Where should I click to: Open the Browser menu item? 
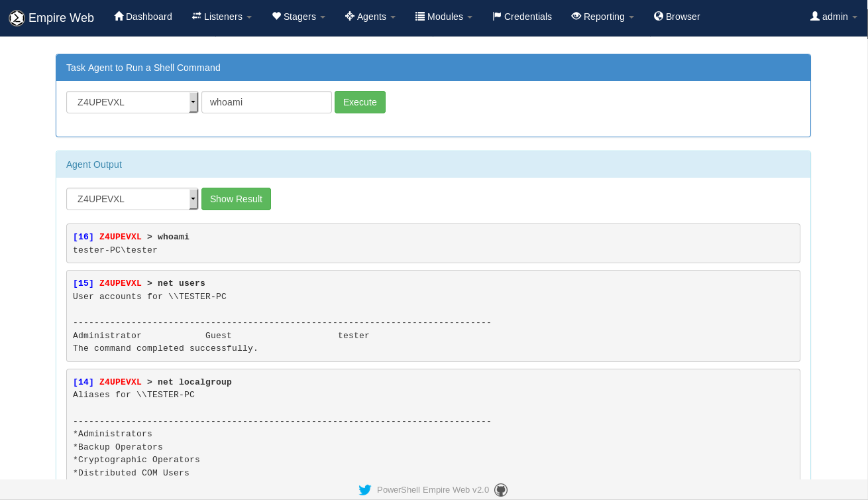[677, 17]
